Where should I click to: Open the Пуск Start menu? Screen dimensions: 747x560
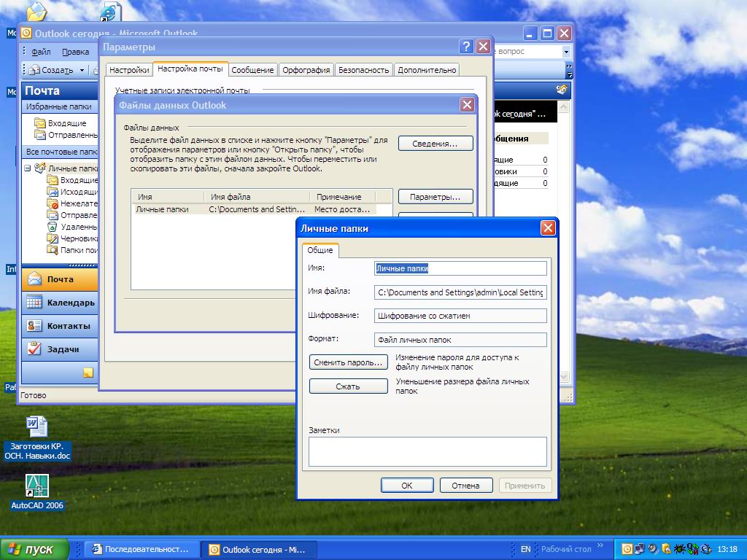[x=34, y=550]
